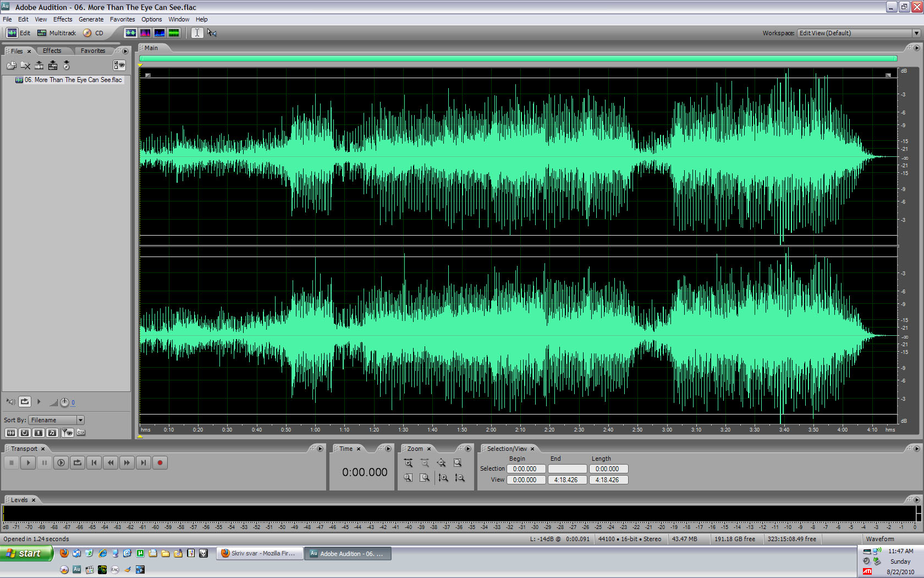Open the Transport panel options menu arrow

(x=320, y=449)
